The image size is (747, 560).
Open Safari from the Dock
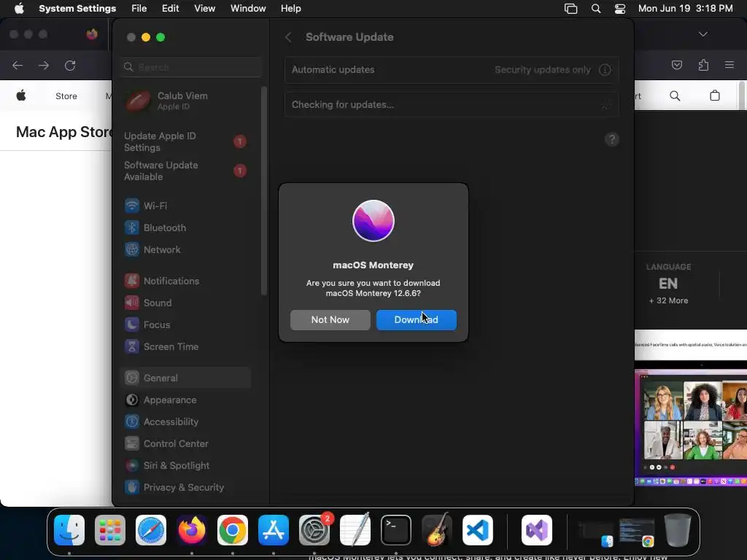pyautogui.click(x=151, y=530)
